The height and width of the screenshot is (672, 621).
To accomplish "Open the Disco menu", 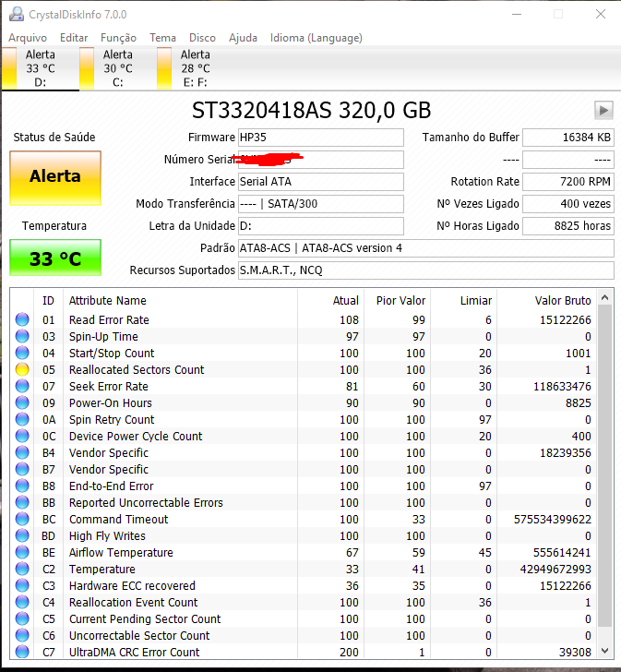I will coord(202,38).
